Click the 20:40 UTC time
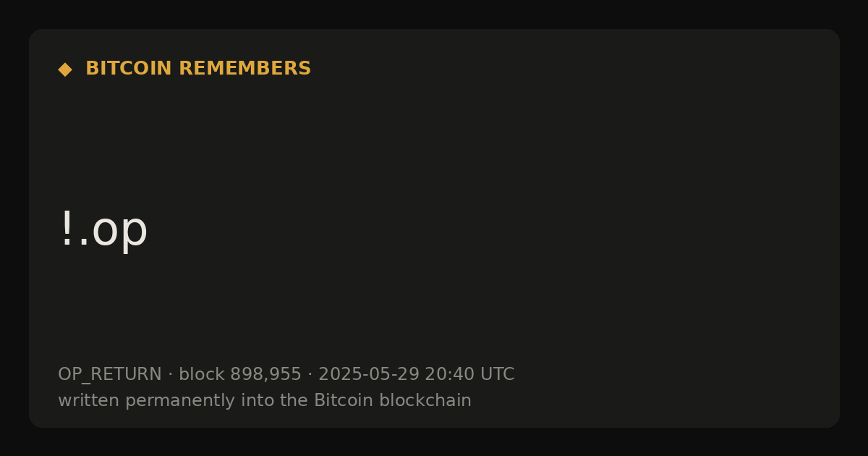The width and height of the screenshot is (868, 456). 469,375
